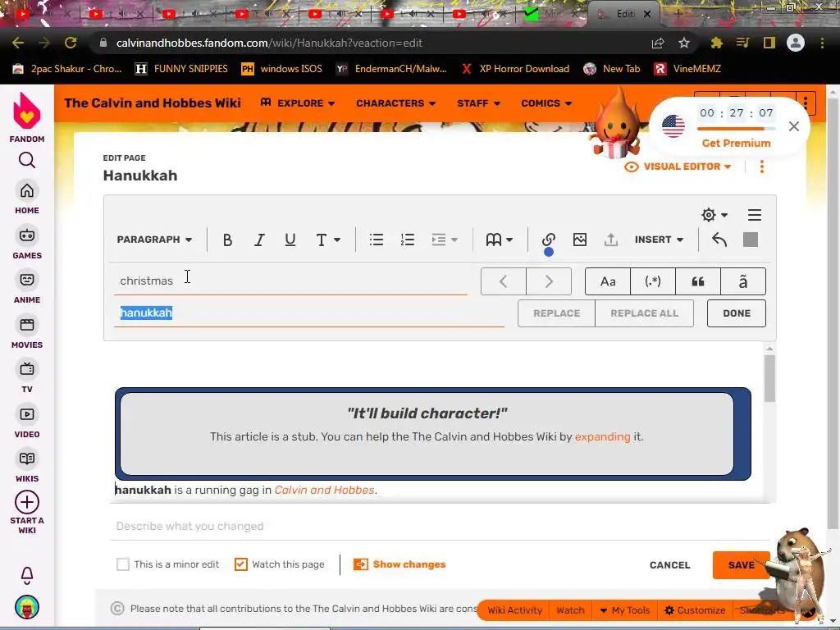The image size is (840, 630).
Task: Open the INSERT dropdown menu
Action: [x=659, y=240]
